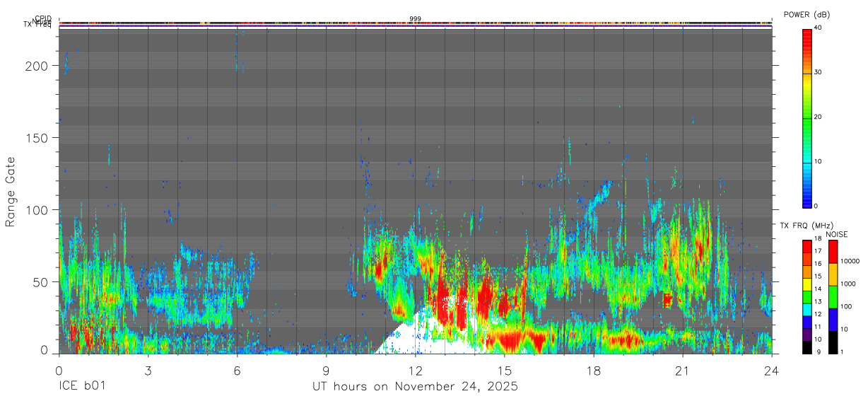Click the colored Noise strip above the plot

pyautogui.click(x=416, y=23)
